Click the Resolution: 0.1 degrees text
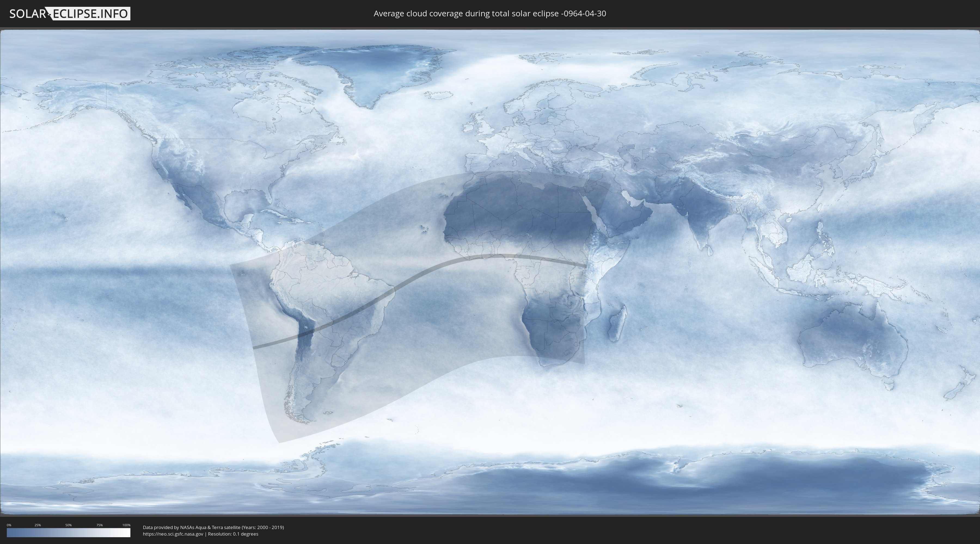The image size is (980, 544). 233,534
